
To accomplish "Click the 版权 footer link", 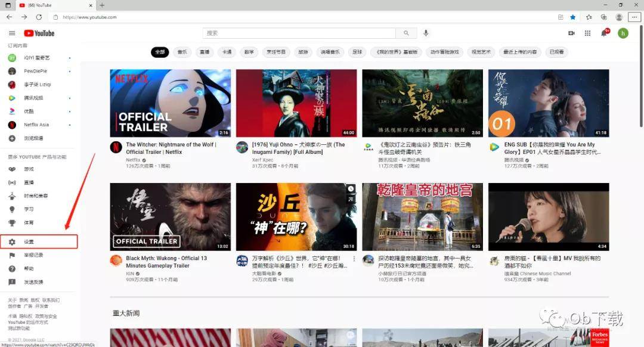I will pos(35,300).
